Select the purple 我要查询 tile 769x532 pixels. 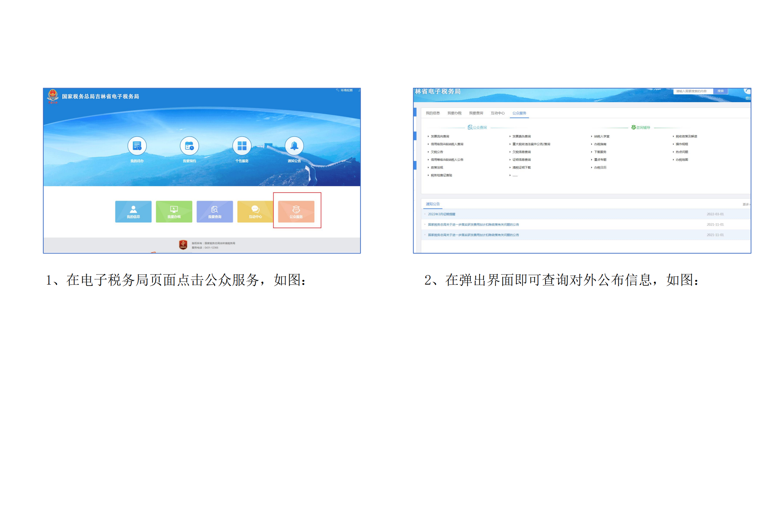215,211
